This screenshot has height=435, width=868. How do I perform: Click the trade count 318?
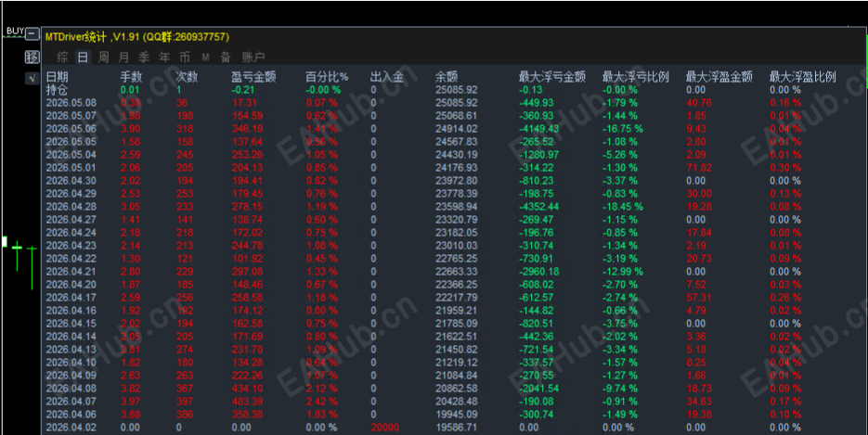185,129
